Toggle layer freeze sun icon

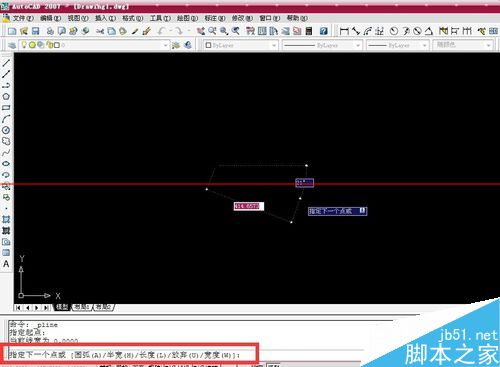pos(32,45)
